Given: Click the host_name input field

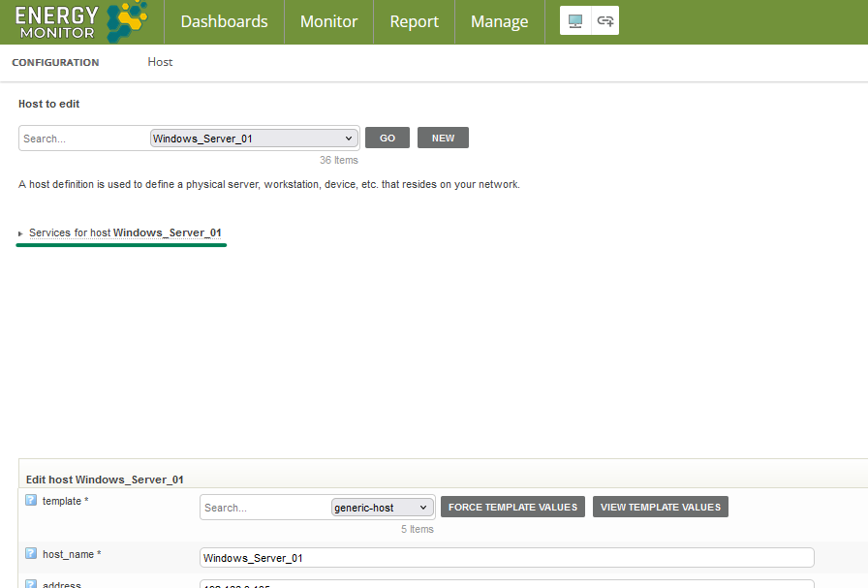Looking at the screenshot, I should point(506,557).
